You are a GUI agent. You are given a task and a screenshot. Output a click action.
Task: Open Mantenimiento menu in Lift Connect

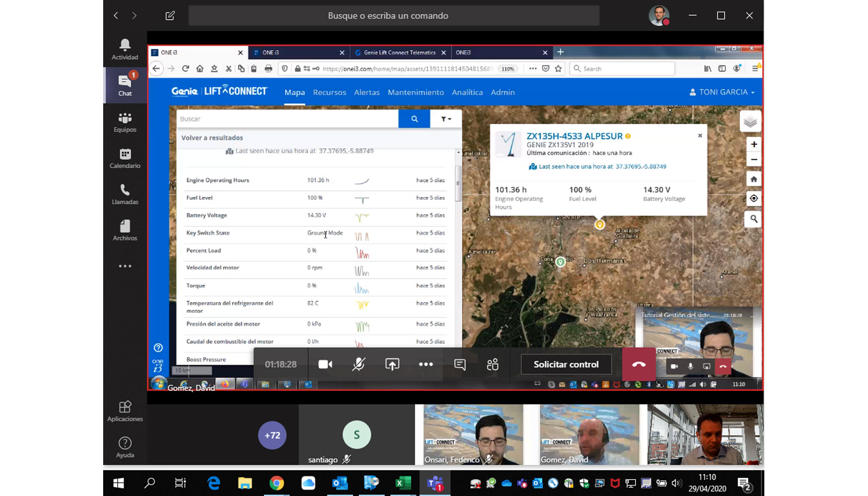pyautogui.click(x=416, y=92)
